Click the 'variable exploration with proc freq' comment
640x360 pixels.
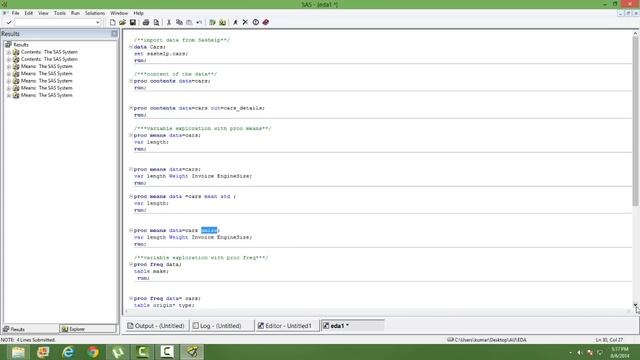point(201,258)
